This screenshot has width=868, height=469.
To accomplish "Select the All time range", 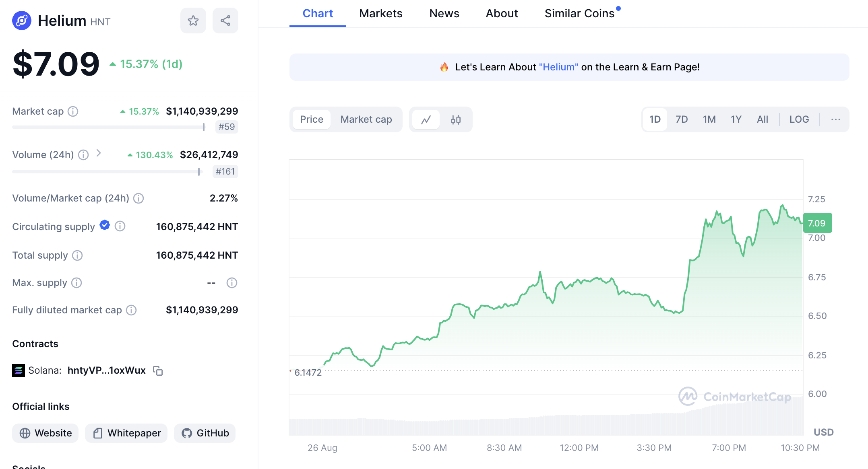I will point(763,119).
